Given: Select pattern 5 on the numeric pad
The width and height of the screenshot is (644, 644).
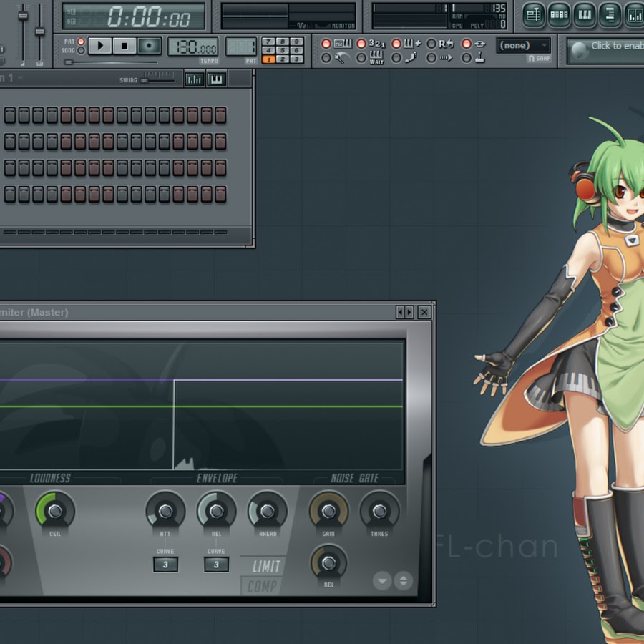Looking at the screenshot, I should [283, 50].
